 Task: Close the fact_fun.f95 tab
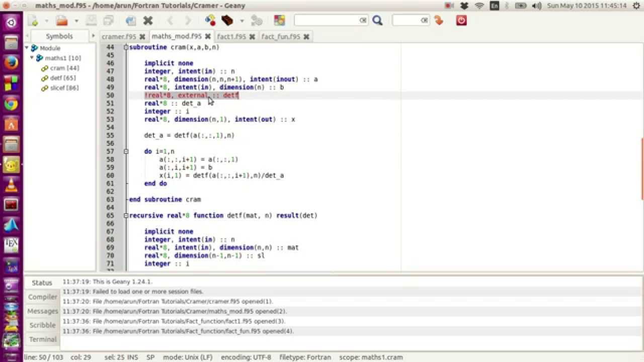coord(306,37)
